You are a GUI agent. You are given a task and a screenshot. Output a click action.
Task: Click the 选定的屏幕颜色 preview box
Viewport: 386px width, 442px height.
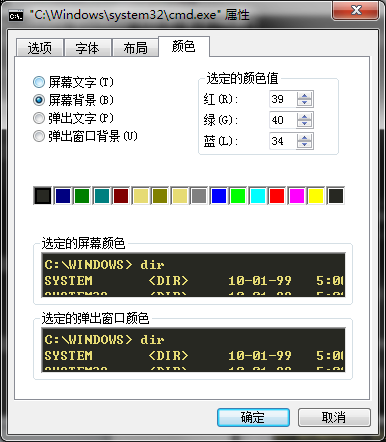click(193, 275)
